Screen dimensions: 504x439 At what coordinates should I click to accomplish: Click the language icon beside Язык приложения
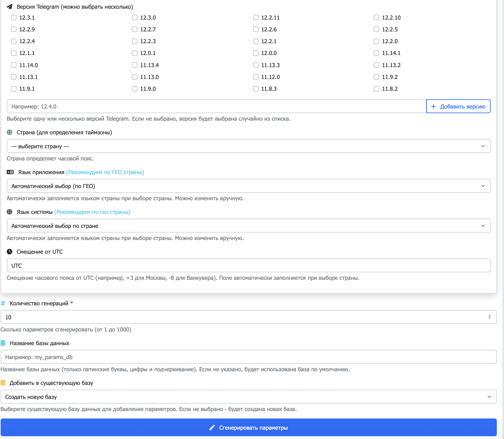[x=10, y=172]
